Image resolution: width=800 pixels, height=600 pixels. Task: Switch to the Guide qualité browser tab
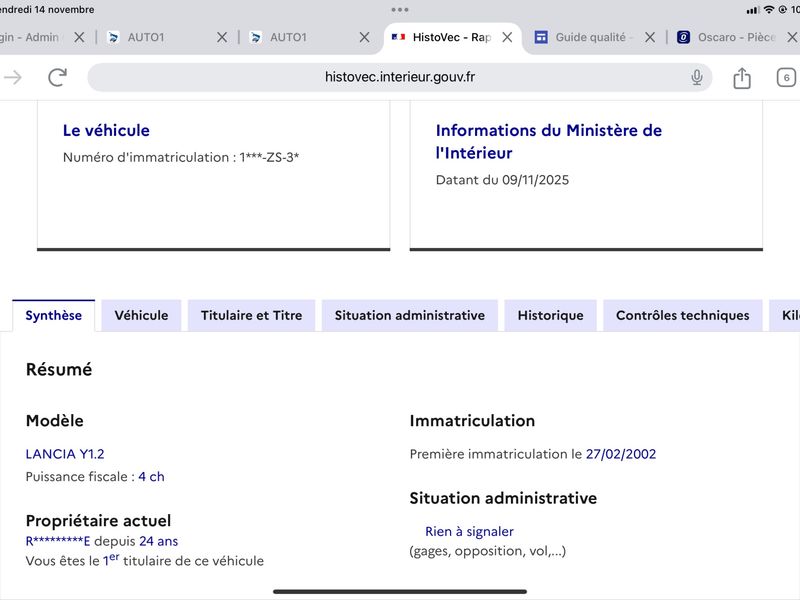point(592,37)
